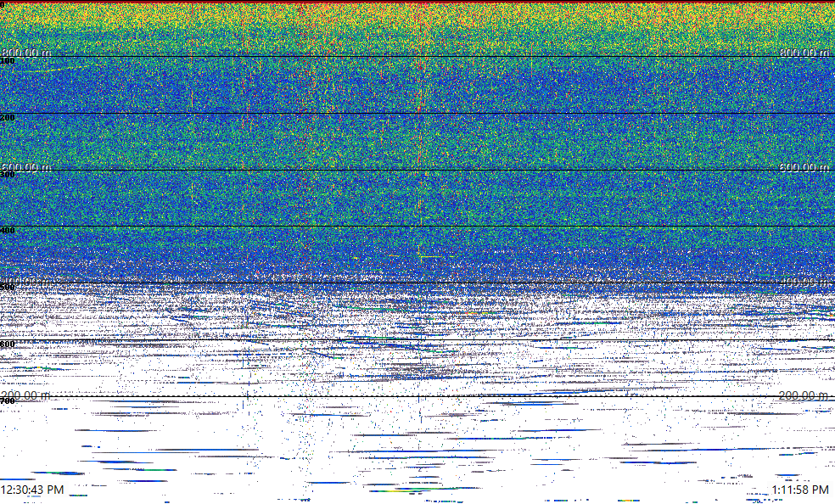Select the 300 depth scale label
Viewport: 835px width, 504px height.
(x=8, y=175)
